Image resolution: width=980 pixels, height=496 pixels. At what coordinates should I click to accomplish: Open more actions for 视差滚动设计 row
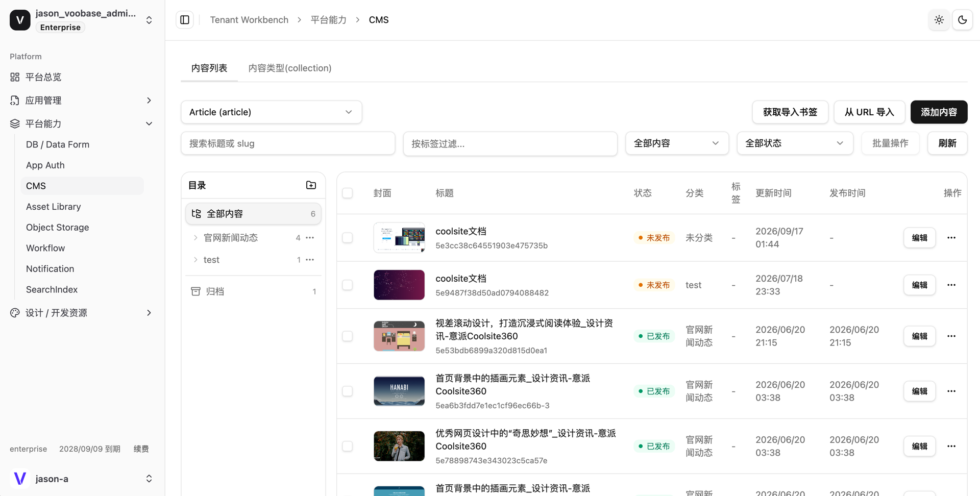tap(951, 336)
